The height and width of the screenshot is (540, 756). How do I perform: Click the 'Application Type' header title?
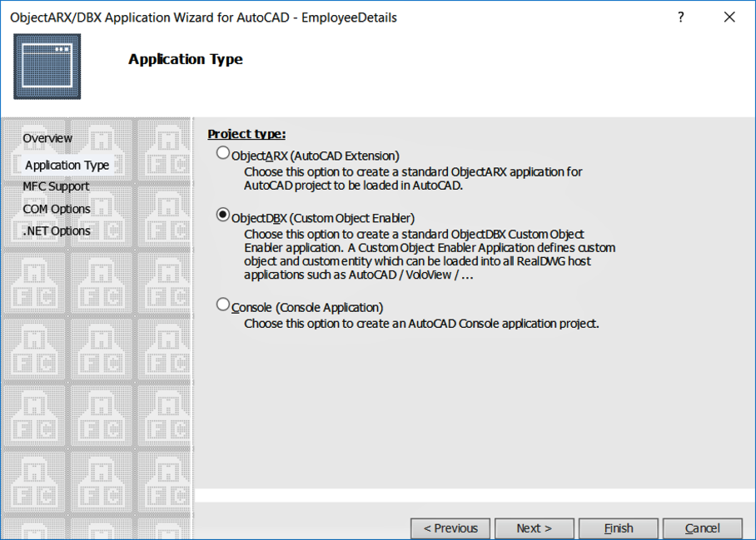click(186, 59)
